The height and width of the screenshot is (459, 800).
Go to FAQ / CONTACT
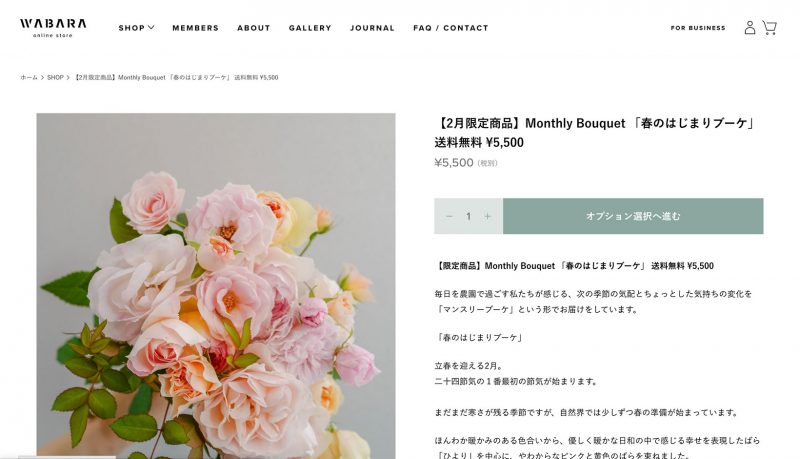tap(451, 28)
